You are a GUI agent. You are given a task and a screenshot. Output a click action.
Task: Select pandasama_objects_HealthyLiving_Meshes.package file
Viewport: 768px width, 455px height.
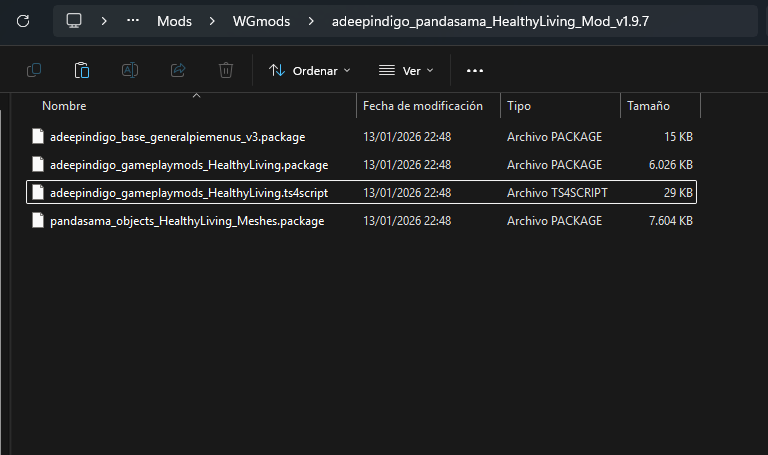pos(186,221)
